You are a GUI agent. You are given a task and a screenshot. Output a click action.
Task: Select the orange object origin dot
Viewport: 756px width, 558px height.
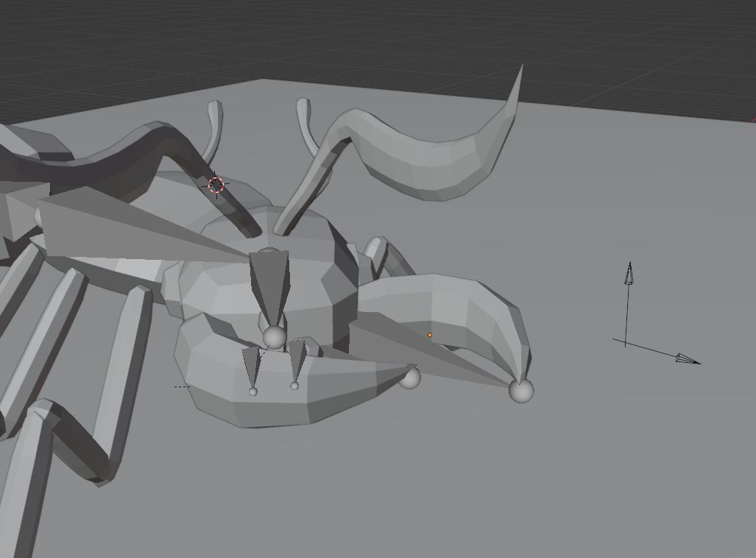click(x=430, y=335)
